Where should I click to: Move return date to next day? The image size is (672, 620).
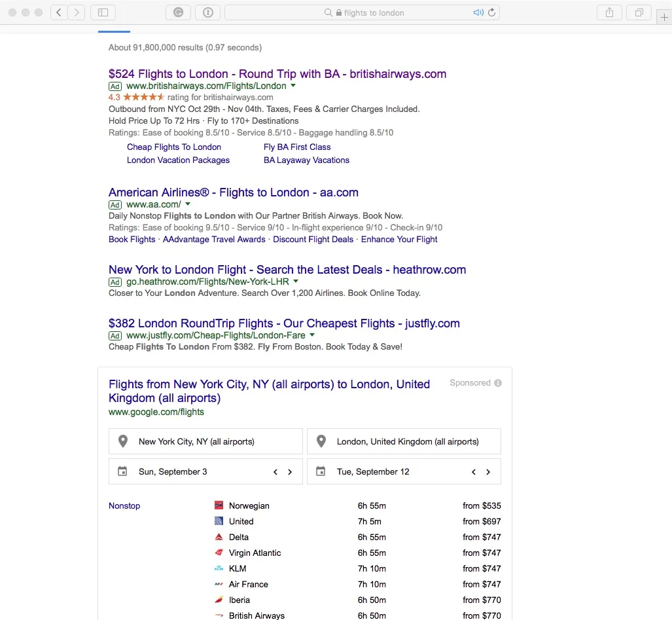pyautogui.click(x=488, y=471)
